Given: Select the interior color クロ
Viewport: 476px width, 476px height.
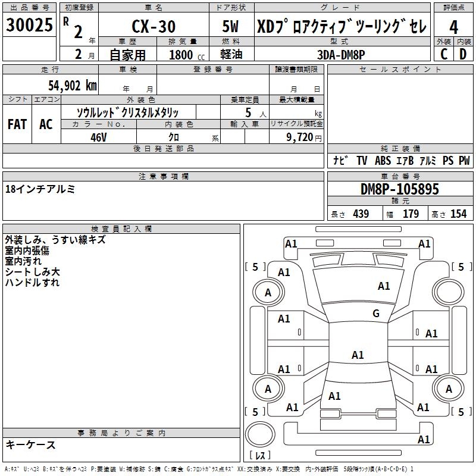Looking at the screenshot, I should [174, 137].
